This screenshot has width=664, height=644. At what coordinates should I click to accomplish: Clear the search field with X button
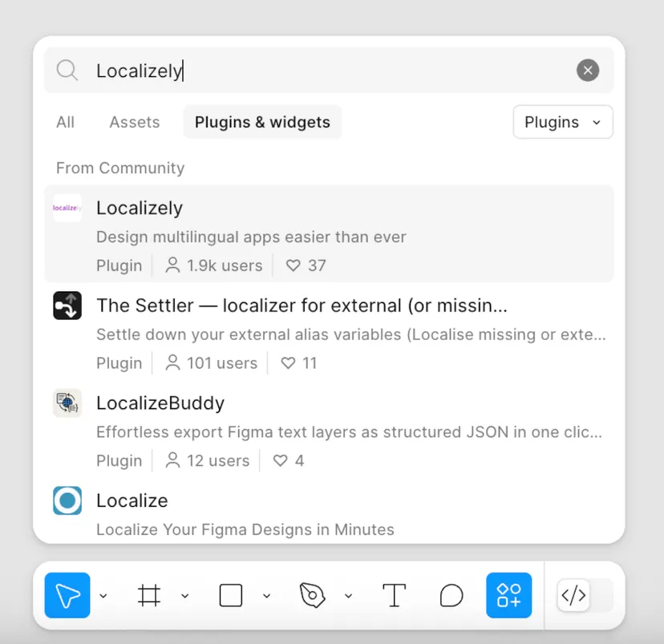(x=588, y=71)
